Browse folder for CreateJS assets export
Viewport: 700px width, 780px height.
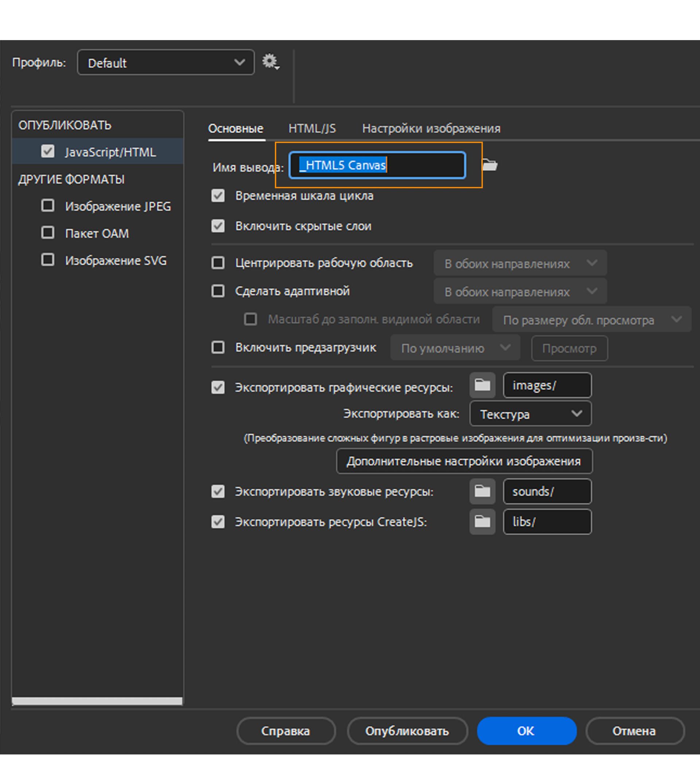(x=482, y=522)
